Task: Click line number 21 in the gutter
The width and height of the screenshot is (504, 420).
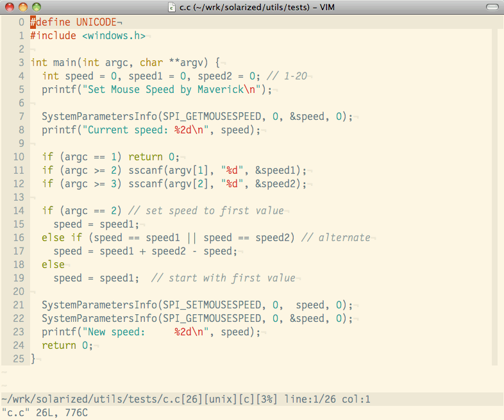Action: [x=19, y=305]
